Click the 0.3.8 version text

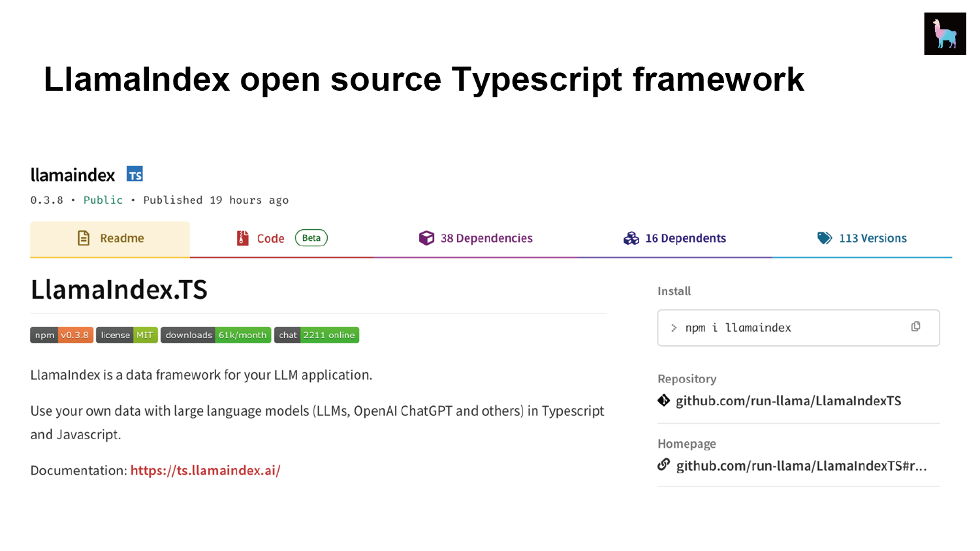pos(46,200)
